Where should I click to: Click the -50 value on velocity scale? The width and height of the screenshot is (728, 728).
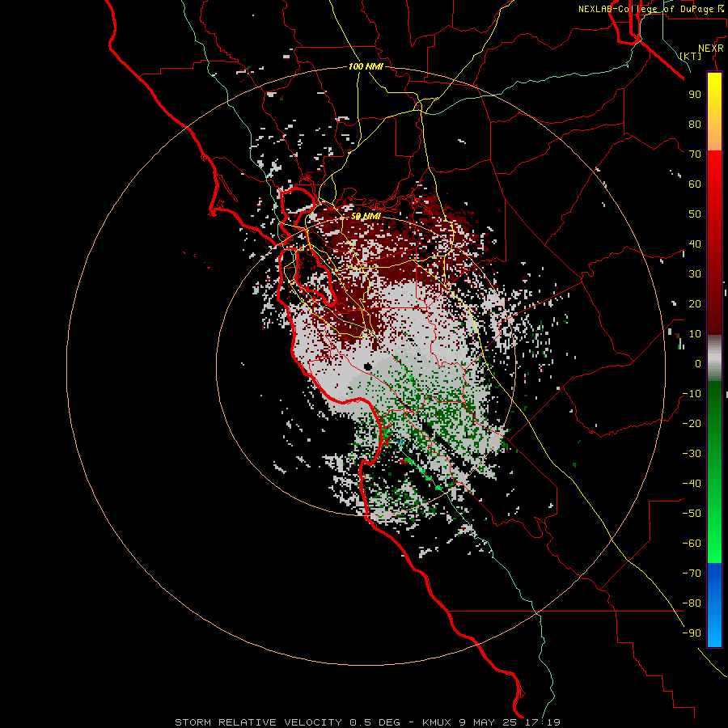pos(692,514)
